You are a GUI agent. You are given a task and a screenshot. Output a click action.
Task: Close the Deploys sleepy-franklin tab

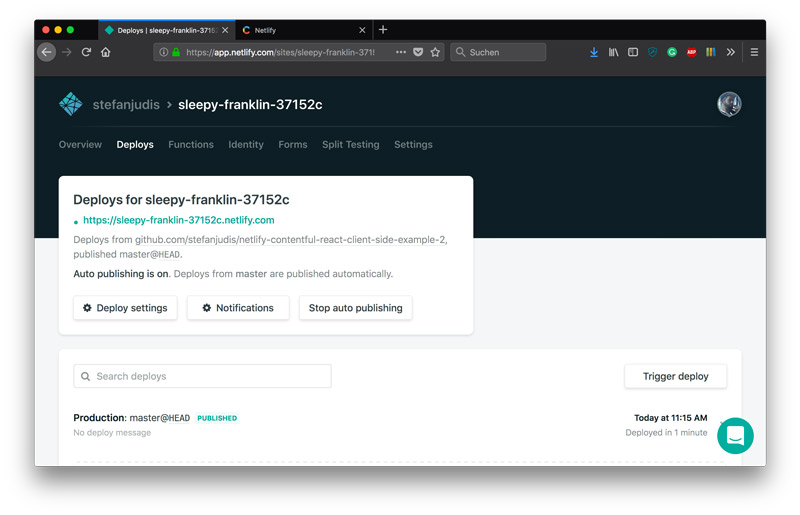pos(225,30)
